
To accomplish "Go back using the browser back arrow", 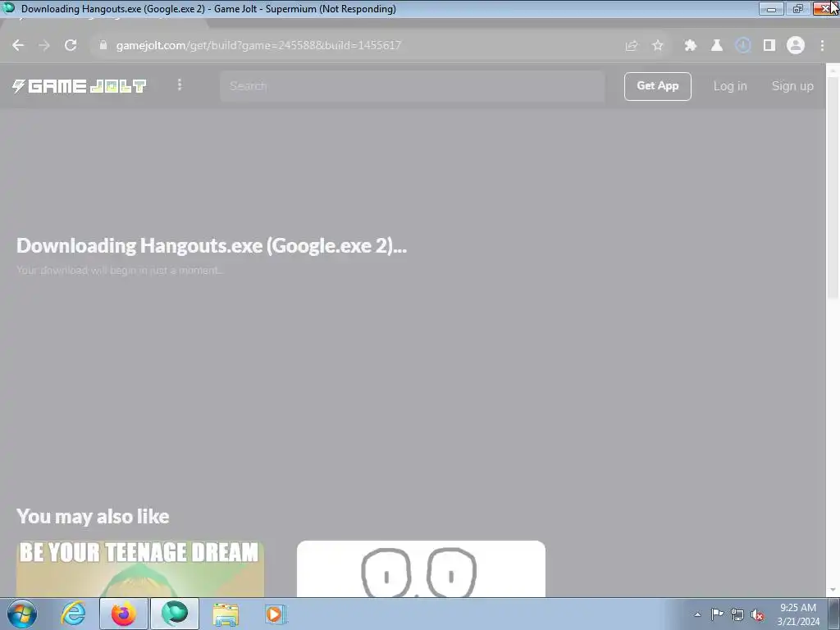I will coord(18,46).
